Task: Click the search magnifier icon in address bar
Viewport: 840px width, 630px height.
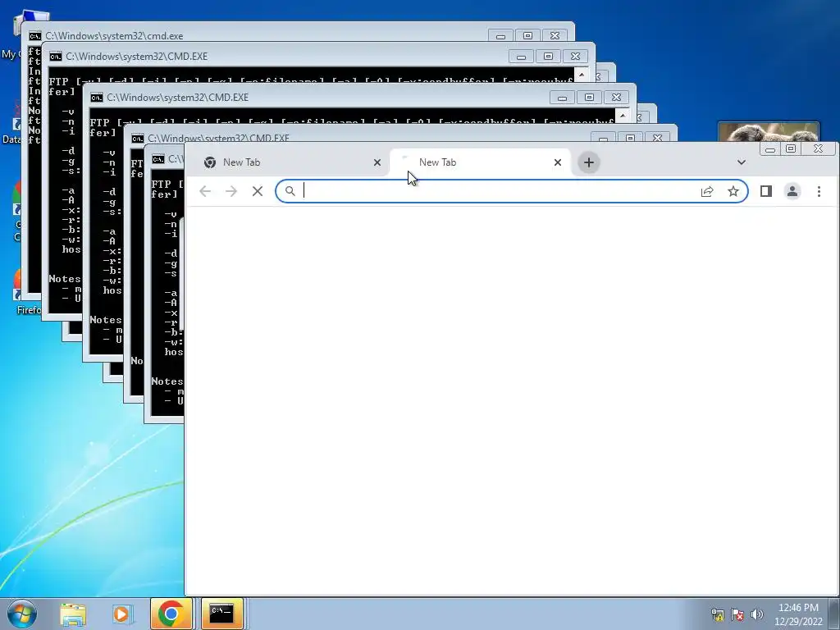Action: 290,190
